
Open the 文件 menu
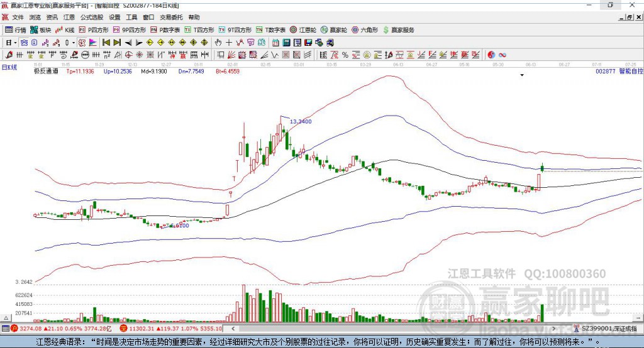18,17
